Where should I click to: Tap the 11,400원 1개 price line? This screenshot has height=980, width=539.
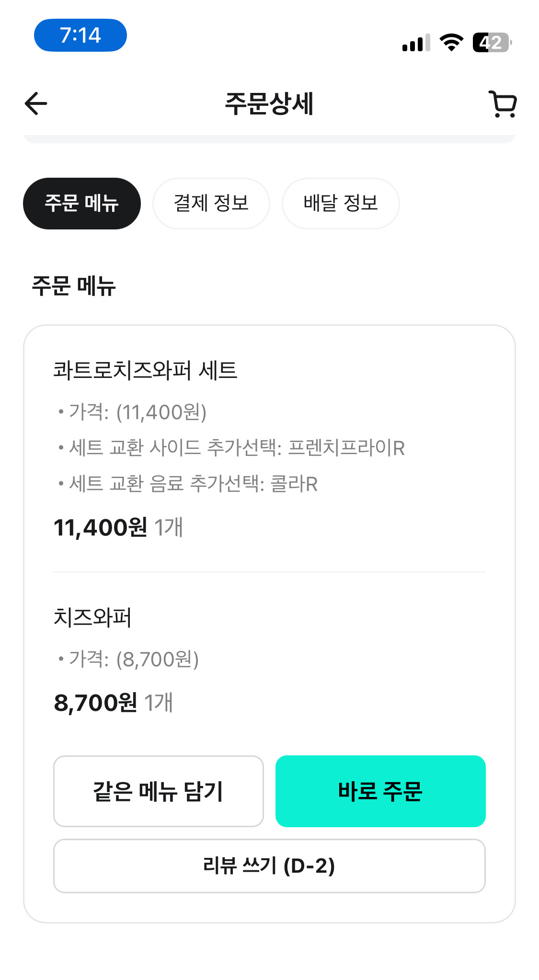(x=118, y=527)
